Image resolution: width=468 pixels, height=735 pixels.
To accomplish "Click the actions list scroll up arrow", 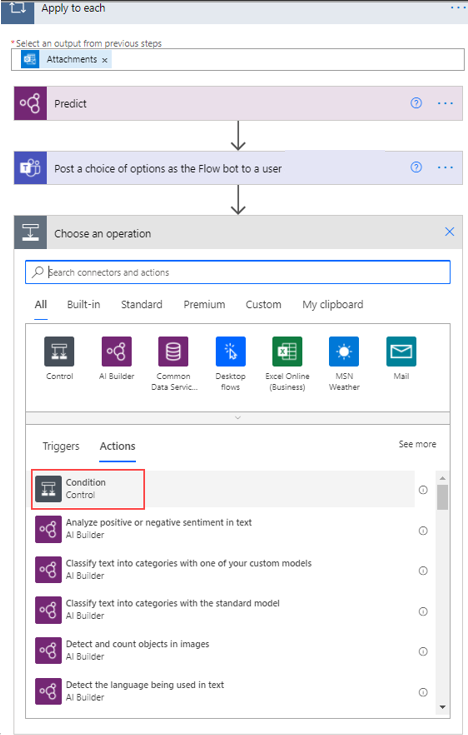I will click(x=442, y=478).
